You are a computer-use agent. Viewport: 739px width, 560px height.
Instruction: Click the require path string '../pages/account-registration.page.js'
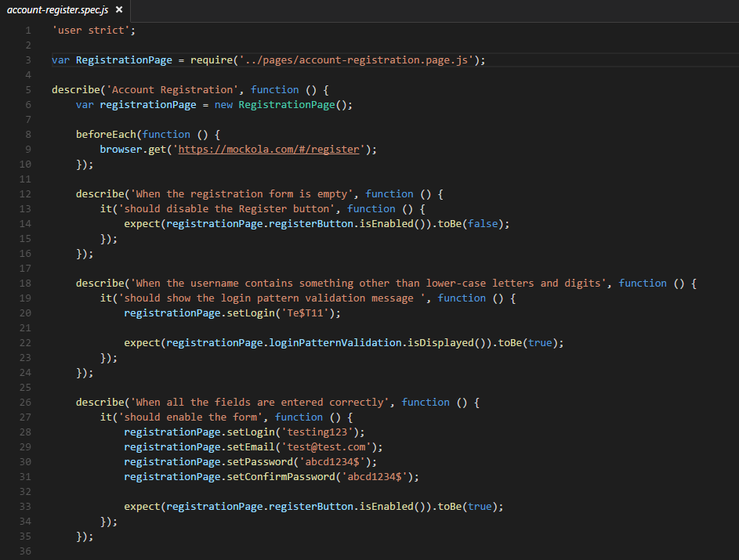[357, 60]
